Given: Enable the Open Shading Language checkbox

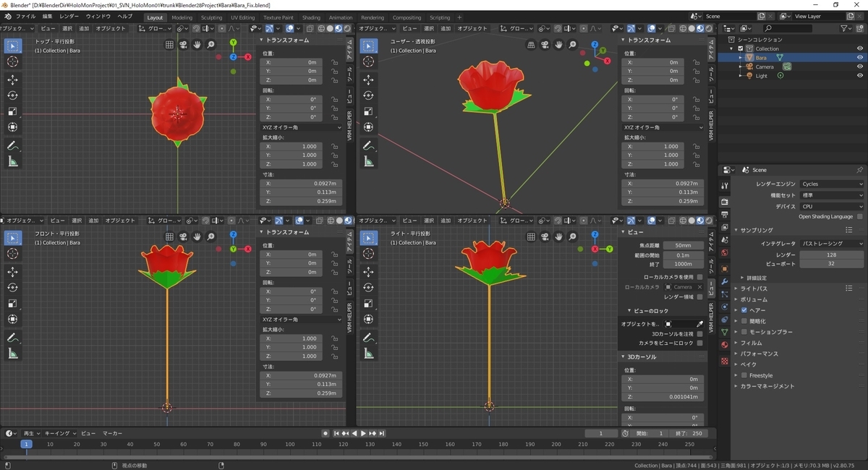Looking at the screenshot, I should tap(859, 216).
